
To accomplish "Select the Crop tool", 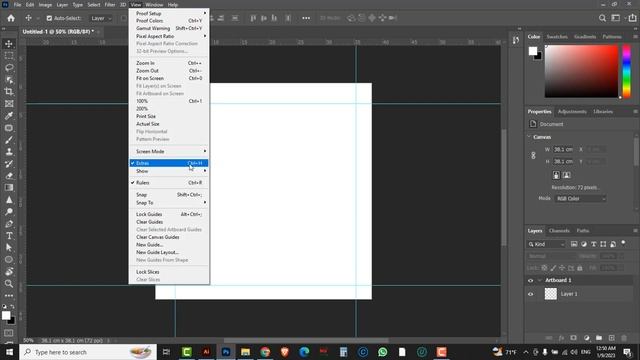I will pyautogui.click(x=9, y=91).
